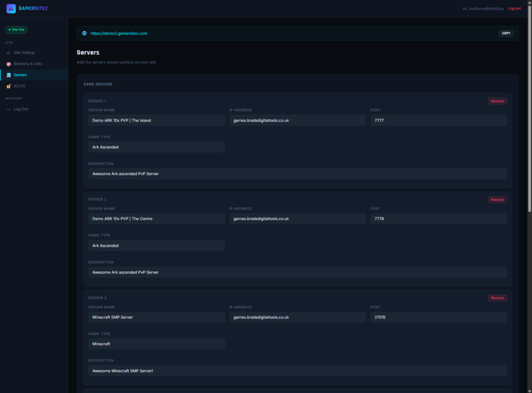The width and height of the screenshot is (532, 393).
Task: Remove Server 2 from the list
Action: pos(497,200)
